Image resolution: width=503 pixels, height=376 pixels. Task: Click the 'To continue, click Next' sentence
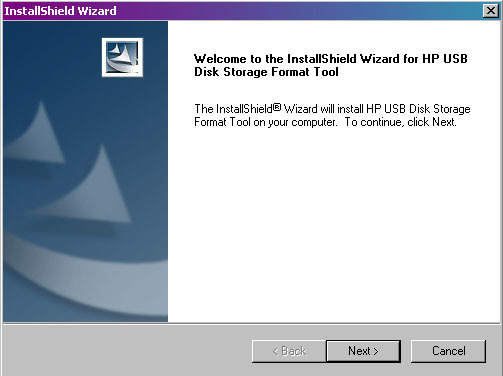(x=400, y=122)
